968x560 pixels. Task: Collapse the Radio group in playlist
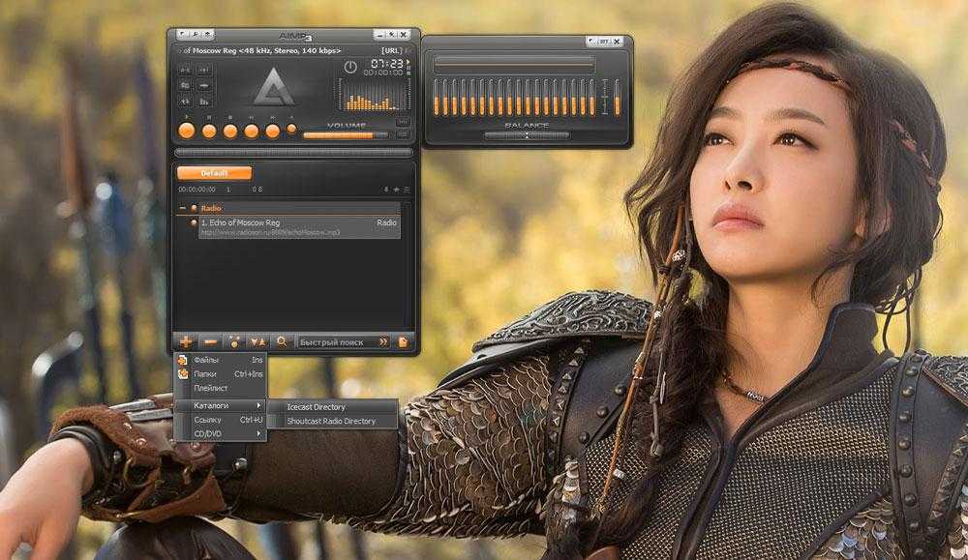[183, 208]
